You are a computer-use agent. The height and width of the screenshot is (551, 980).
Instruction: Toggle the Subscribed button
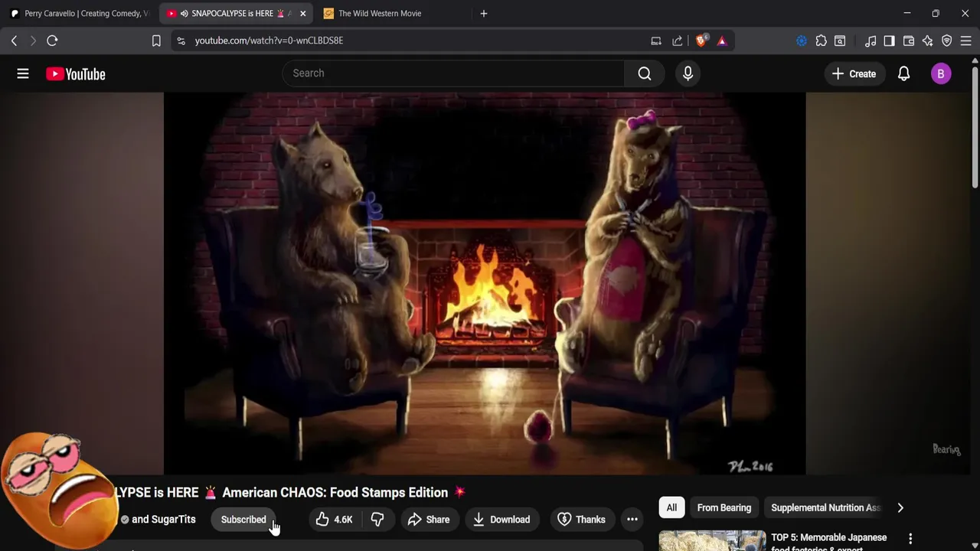click(x=243, y=520)
